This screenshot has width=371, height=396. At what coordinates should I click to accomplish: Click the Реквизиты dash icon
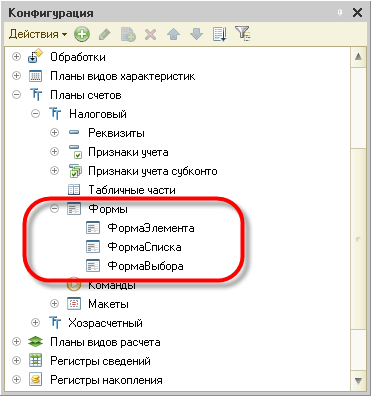click(x=74, y=133)
